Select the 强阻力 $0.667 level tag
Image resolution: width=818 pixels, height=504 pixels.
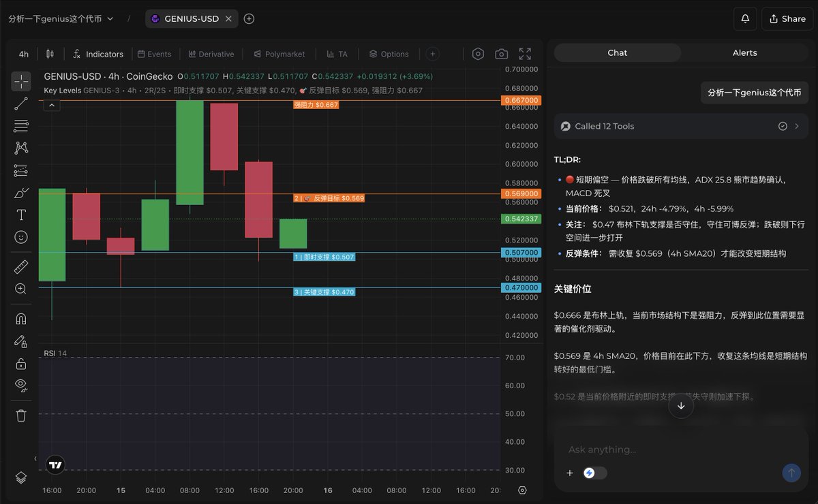pos(316,105)
